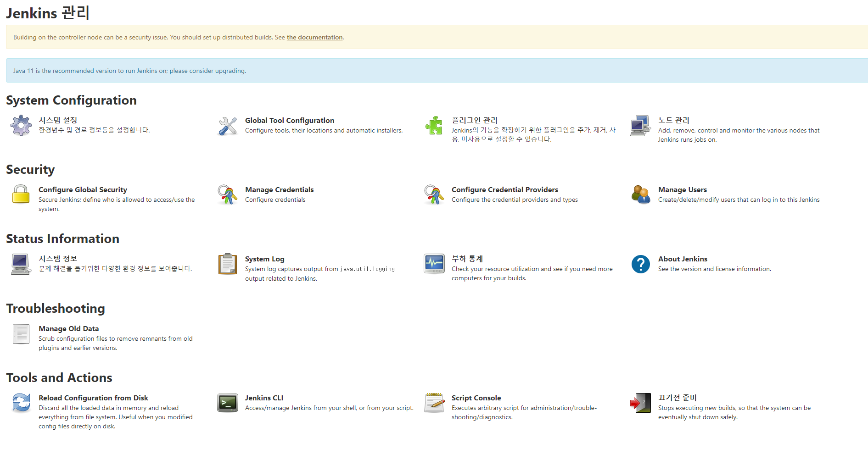The image size is (868, 460).
Task: Click the System Configuration heading
Action: [x=71, y=100]
